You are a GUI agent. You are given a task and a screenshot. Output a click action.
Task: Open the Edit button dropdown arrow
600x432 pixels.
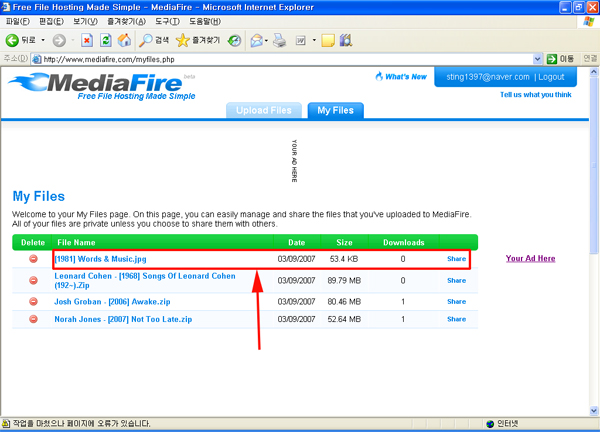[x=314, y=40]
